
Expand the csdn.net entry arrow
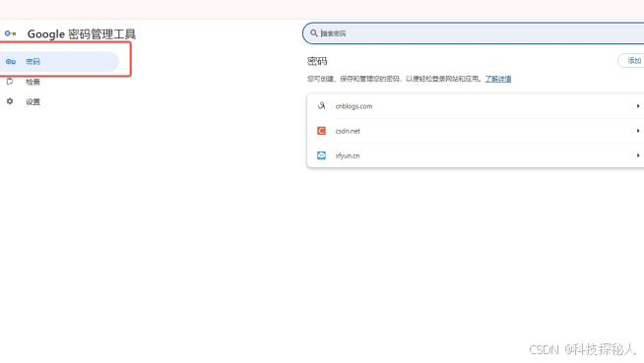click(638, 131)
